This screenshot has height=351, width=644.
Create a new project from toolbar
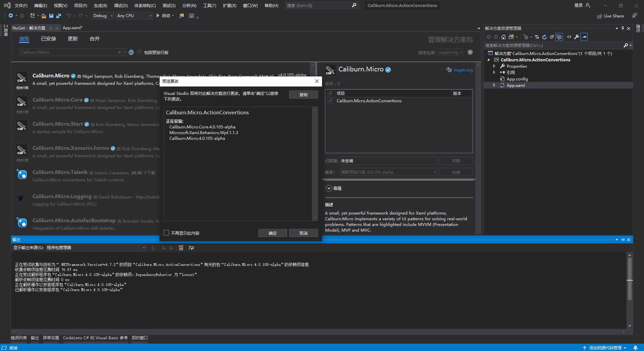click(32, 16)
